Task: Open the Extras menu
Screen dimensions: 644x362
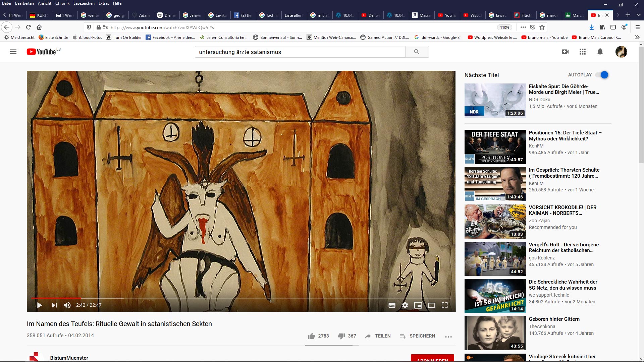Action: [104, 3]
